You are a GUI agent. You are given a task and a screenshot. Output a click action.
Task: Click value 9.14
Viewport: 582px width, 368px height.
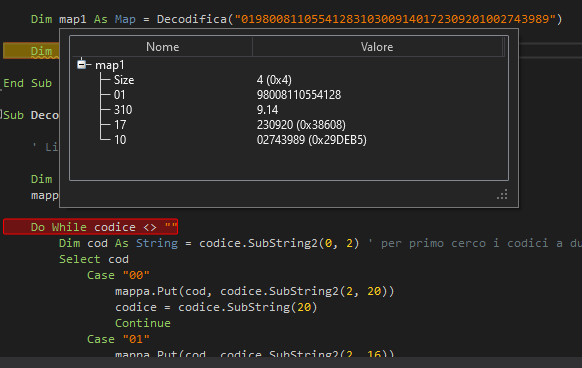click(x=267, y=110)
